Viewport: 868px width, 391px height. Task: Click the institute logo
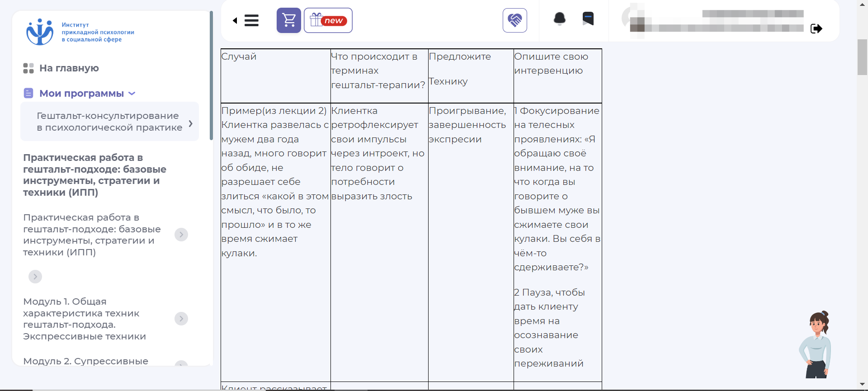80,32
